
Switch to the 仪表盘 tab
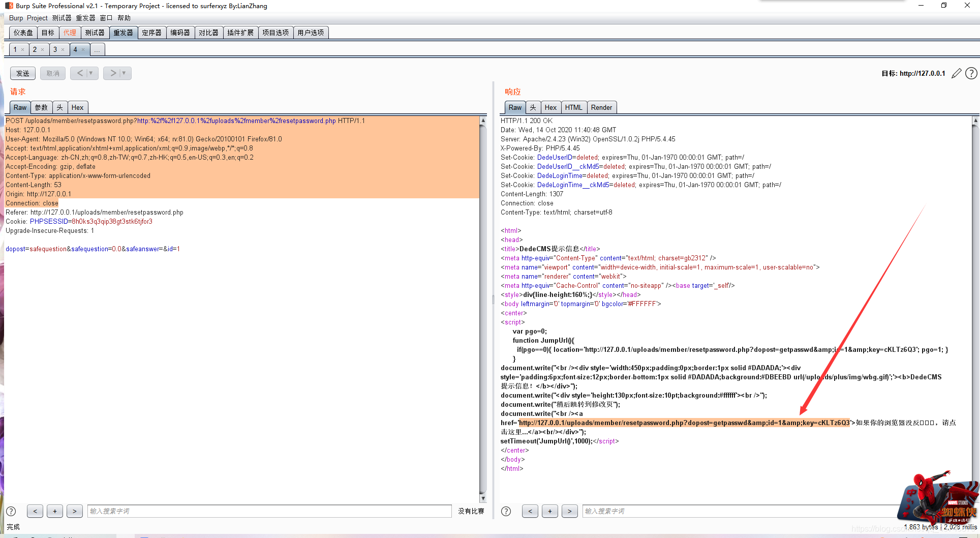click(x=23, y=33)
